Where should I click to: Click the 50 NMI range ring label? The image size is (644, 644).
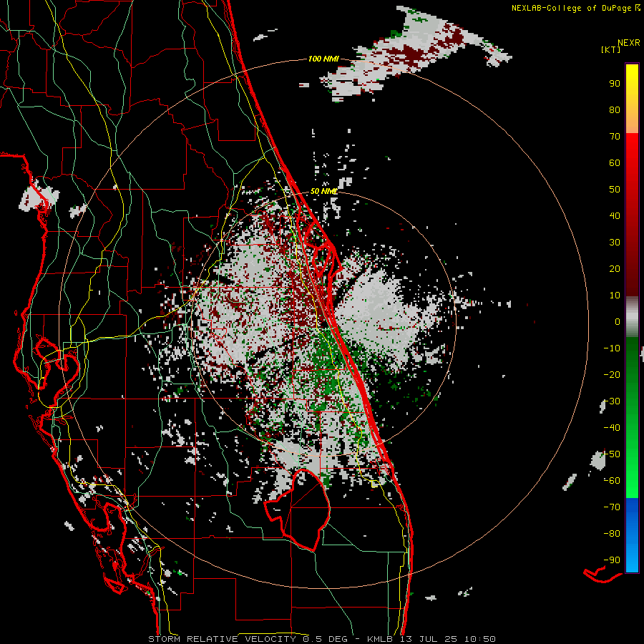click(x=323, y=191)
